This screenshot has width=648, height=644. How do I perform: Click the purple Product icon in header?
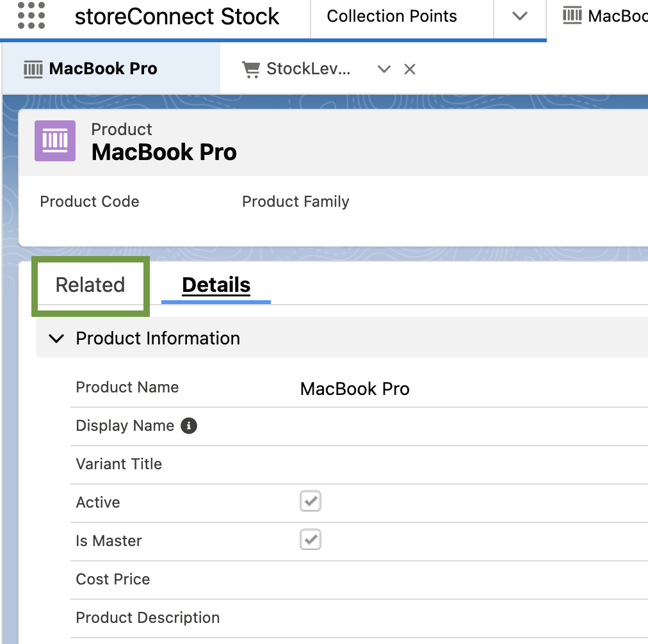(x=55, y=140)
